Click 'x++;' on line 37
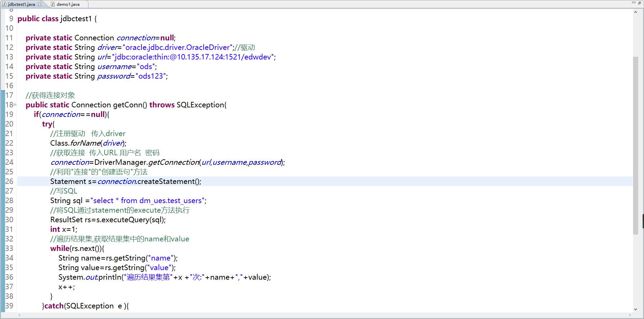This screenshot has width=644, height=319. coord(67,287)
